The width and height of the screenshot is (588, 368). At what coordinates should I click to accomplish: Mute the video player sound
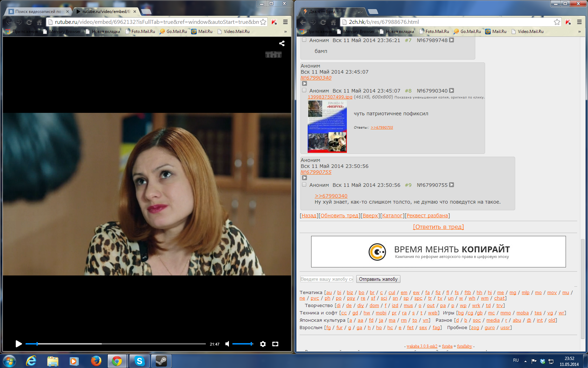[227, 344]
